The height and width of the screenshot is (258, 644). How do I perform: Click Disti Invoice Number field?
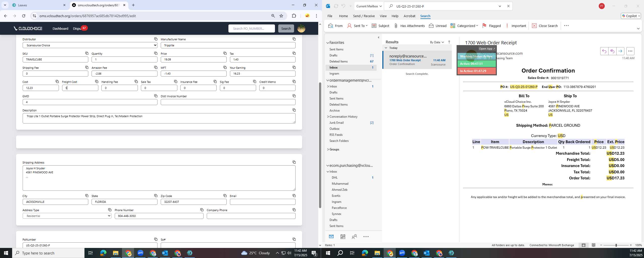228,102
